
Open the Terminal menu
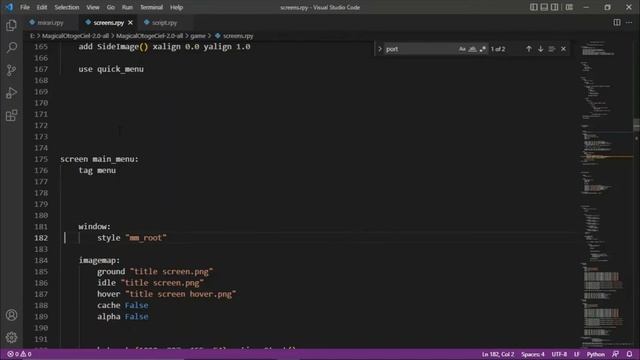click(x=151, y=7)
